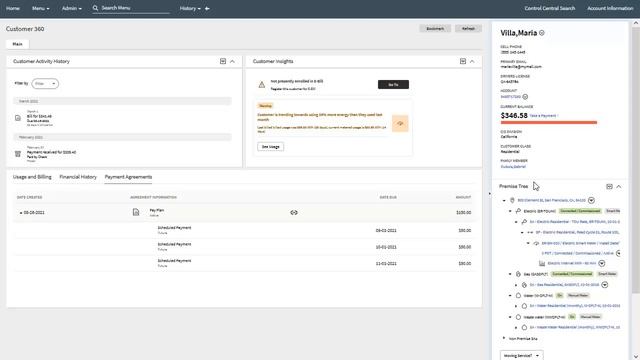Click Customer Insights panel menu icon

pyautogui.click(x=463, y=61)
